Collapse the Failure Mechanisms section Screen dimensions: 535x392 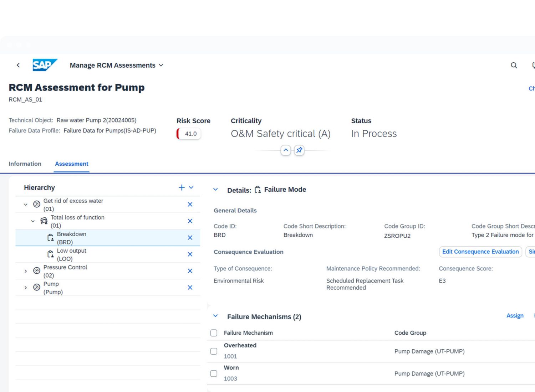coord(215,316)
